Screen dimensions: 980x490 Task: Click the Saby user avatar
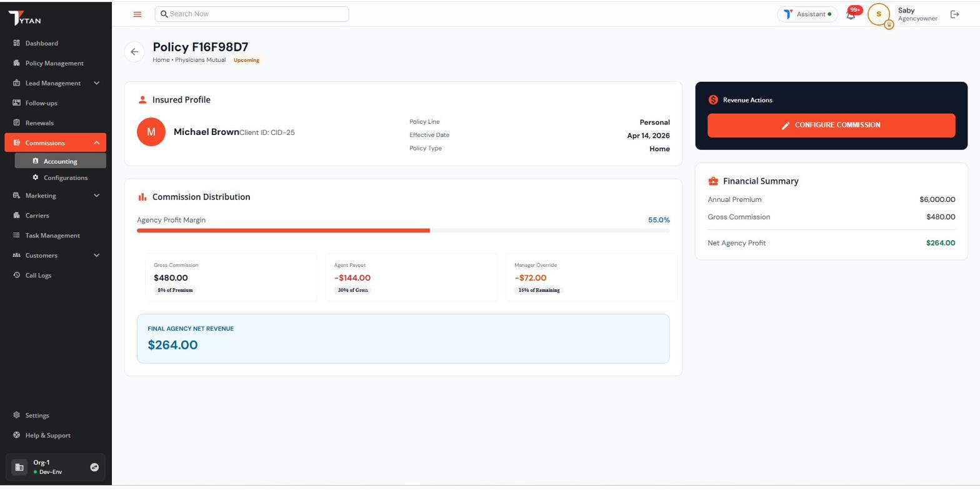click(879, 14)
